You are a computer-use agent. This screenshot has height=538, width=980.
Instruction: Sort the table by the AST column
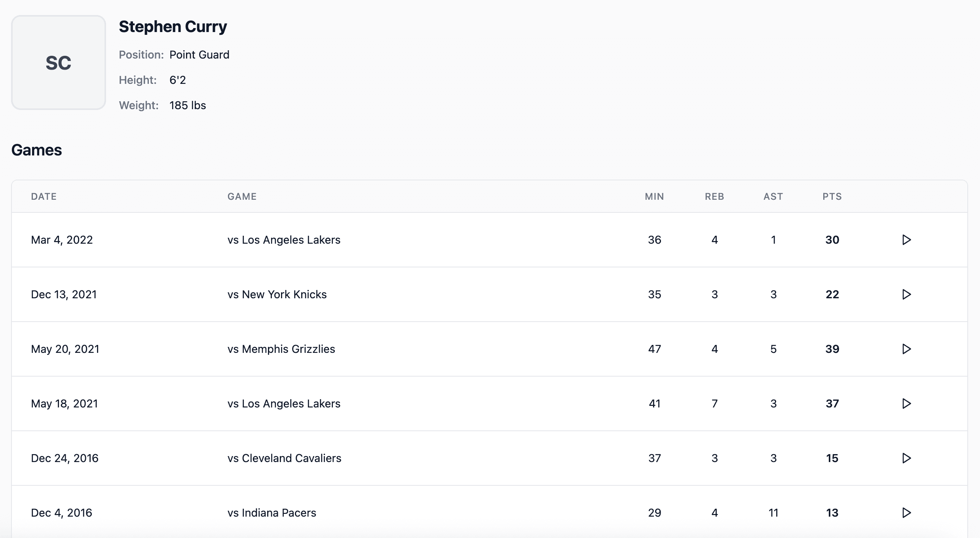(x=773, y=196)
